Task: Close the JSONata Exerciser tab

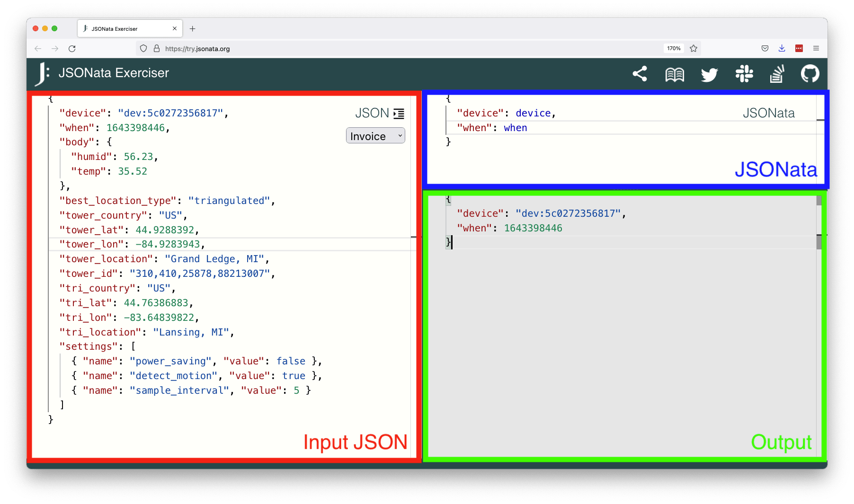Action: 175,28
